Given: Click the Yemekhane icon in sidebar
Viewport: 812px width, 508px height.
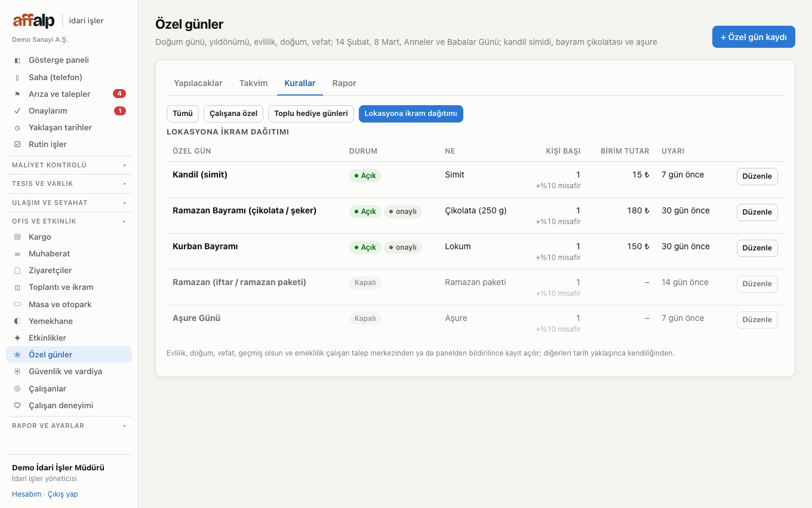Looking at the screenshot, I should click(17, 322).
